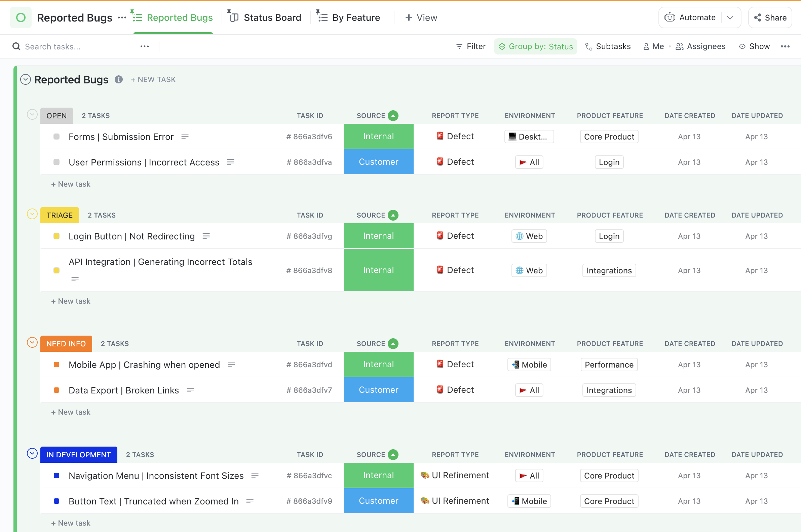Collapse the TRIAGE status group

pos(32,215)
